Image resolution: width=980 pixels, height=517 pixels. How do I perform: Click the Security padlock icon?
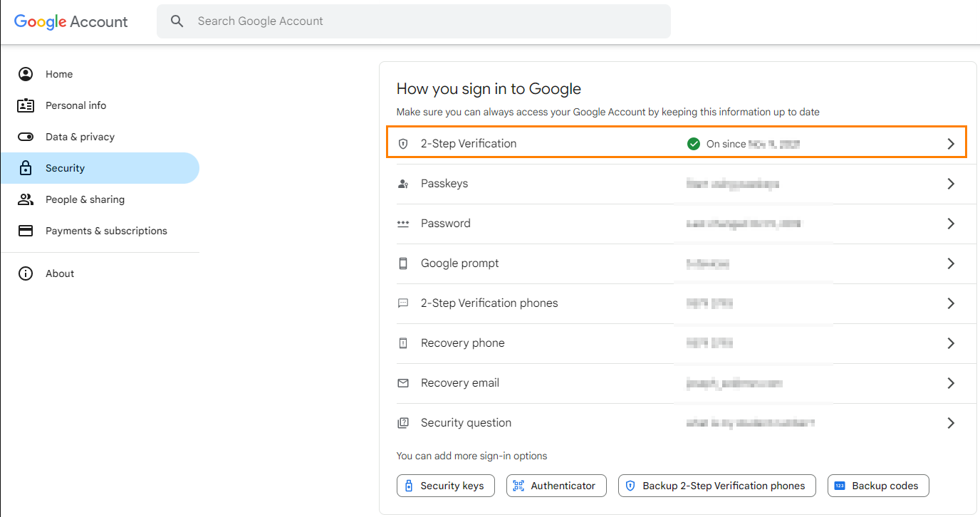tap(26, 168)
